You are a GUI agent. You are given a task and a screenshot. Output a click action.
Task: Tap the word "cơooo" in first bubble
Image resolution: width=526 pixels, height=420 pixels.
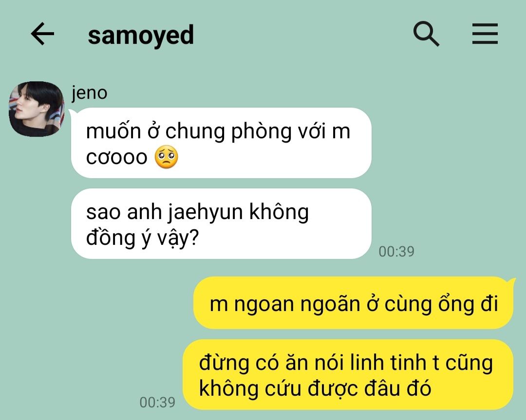click(117, 157)
